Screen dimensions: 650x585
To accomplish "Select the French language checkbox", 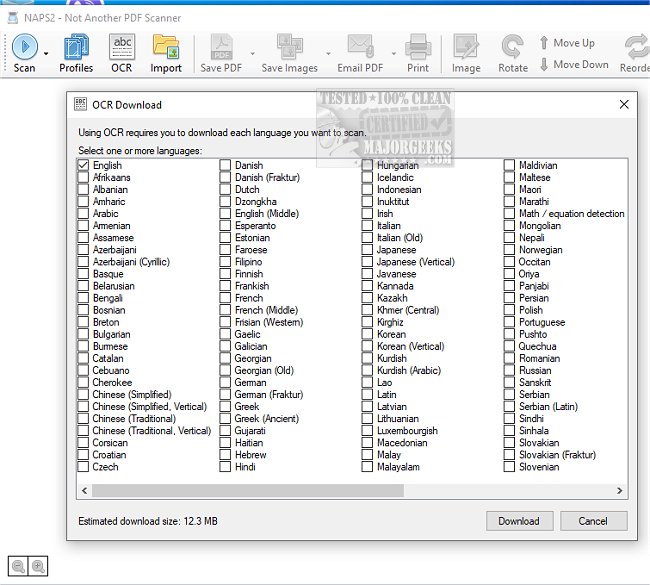I will 225,298.
